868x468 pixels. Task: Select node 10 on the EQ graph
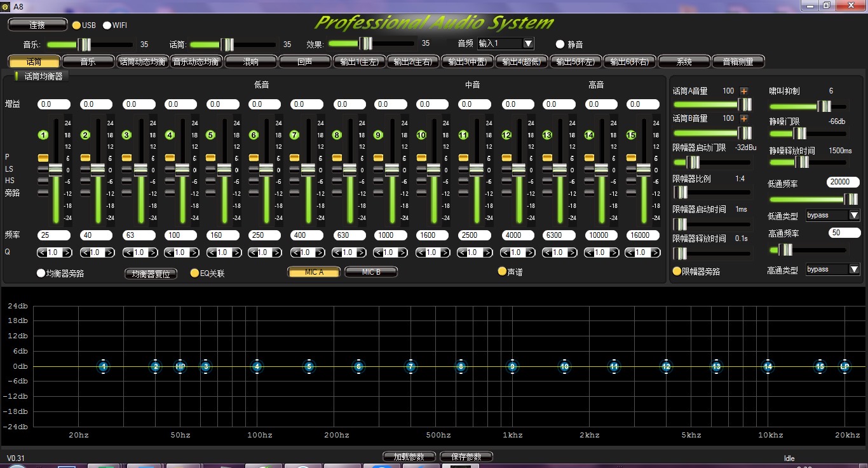[x=564, y=366]
